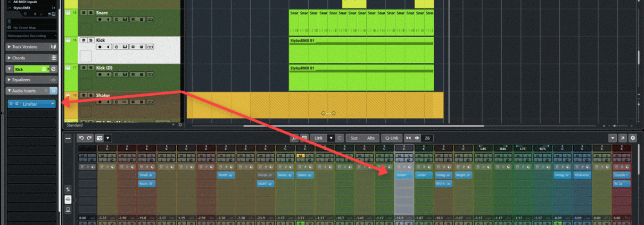This screenshot has height=225, width=644.
Task: Mute the Shaker track
Action: coord(84,96)
